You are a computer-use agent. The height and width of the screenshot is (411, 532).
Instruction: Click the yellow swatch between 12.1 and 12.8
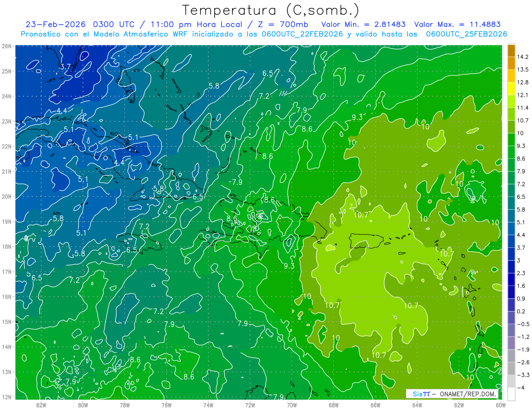511,89
